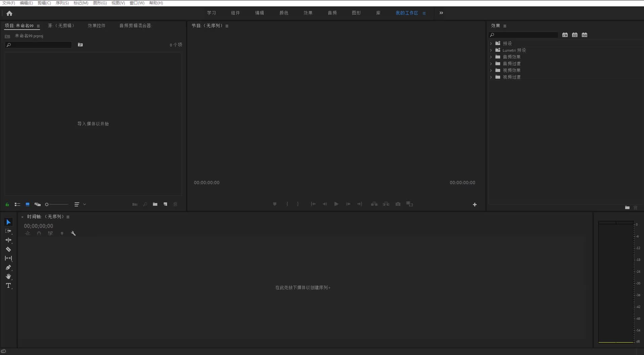Click Add Marker in program monitor
The image size is (644, 355).
click(x=275, y=204)
